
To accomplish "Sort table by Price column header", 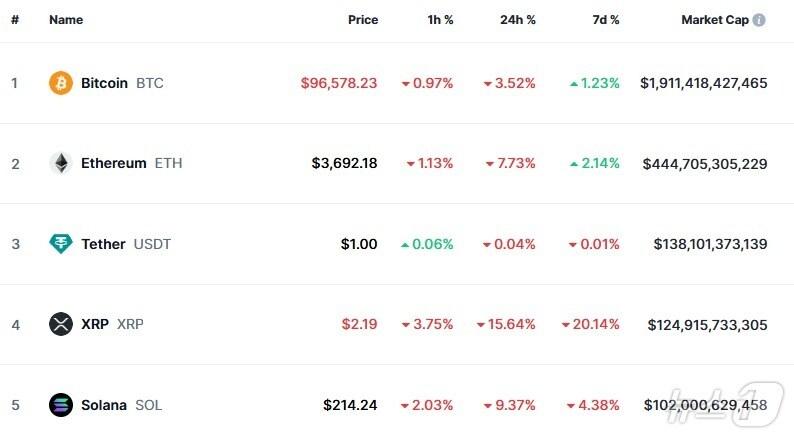I will [x=363, y=20].
